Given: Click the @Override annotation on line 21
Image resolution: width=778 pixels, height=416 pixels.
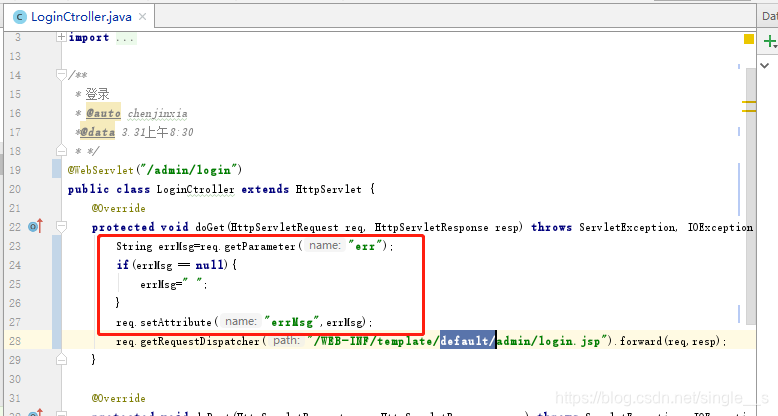Looking at the screenshot, I should coord(119,208).
